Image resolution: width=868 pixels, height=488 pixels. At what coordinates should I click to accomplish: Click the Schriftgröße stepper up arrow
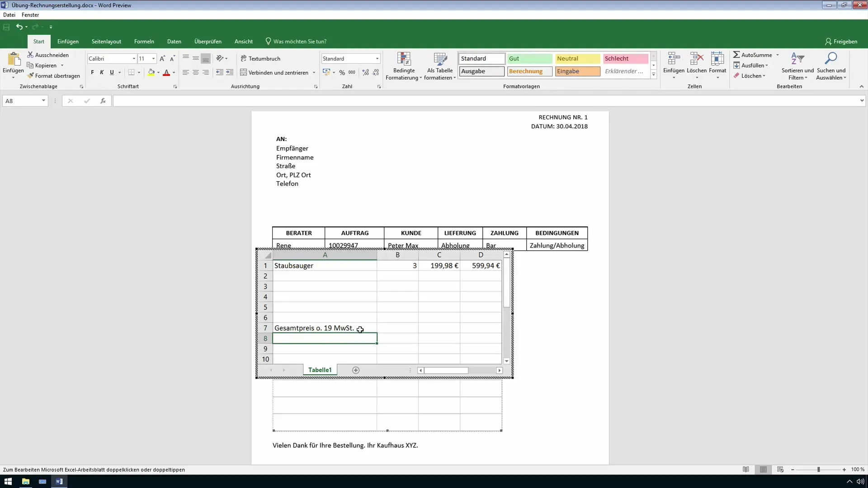(x=162, y=58)
